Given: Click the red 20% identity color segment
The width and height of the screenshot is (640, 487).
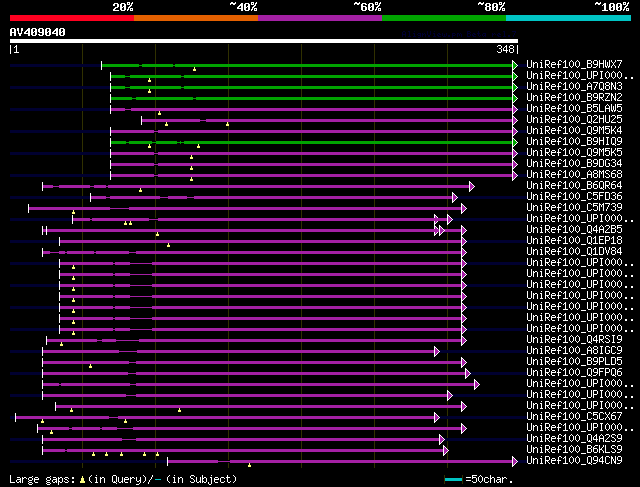Looking at the screenshot, I should point(72,18).
